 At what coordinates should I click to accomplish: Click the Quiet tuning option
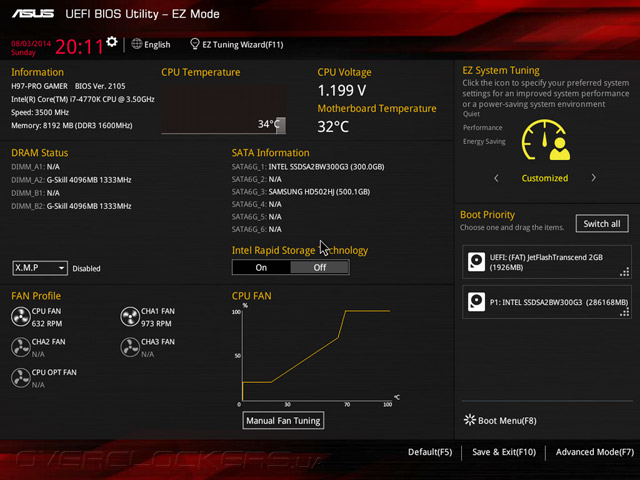(x=471, y=114)
